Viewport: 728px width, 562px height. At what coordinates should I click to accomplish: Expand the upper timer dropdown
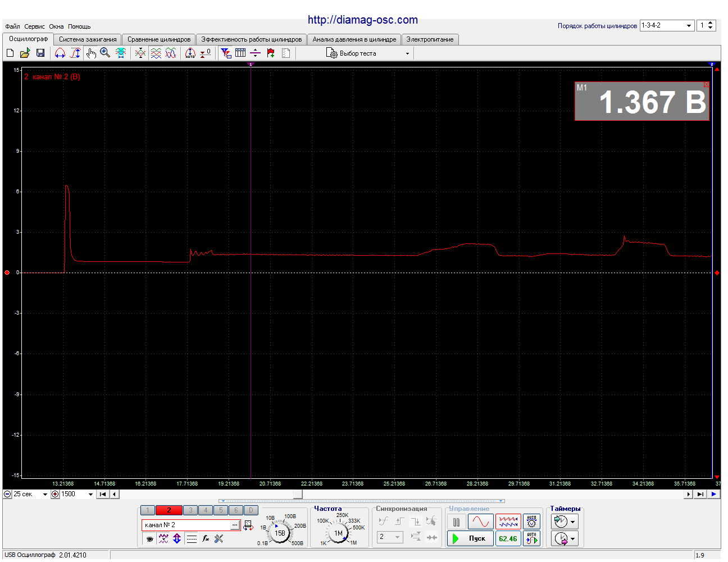click(572, 522)
